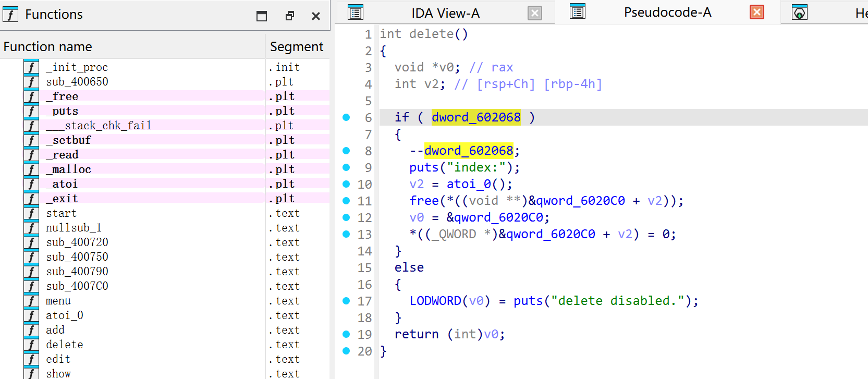The height and width of the screenshot is (379, 868).
Task: Toggle breakpoint dot on line 6
Action: point(346,117)
